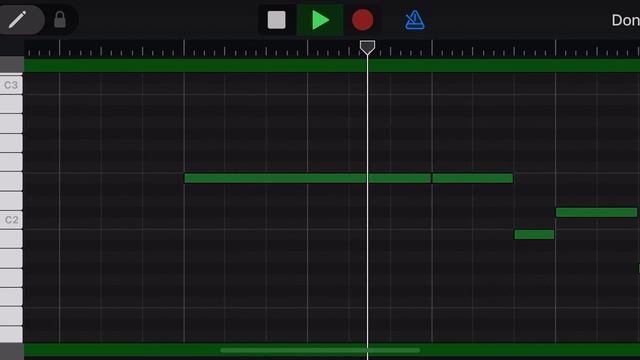The height and width of the screenshot is (360, 640).
Task: Select the note just right of the playhead
Action: click(x=400, y=178)
